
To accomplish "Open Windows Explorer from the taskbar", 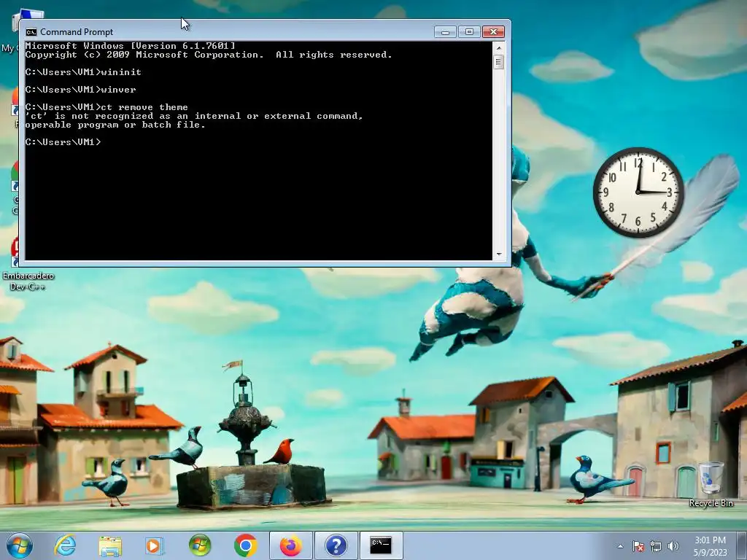I will tap(110, 545).
